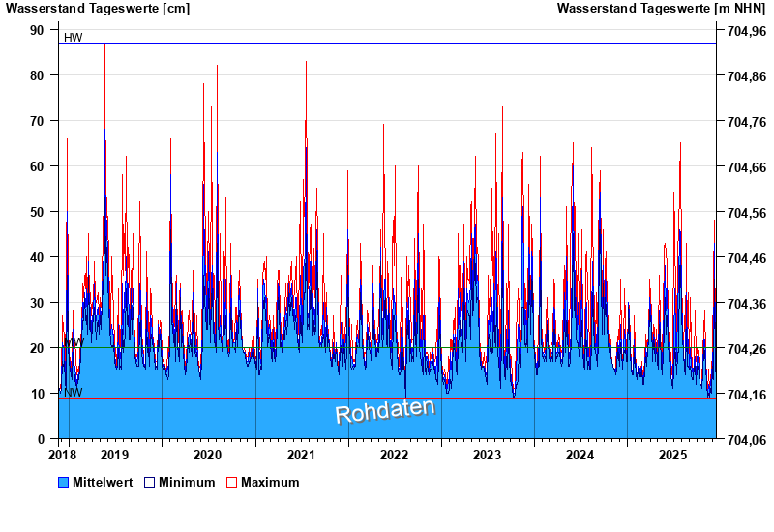Select the Maximum legend label

click(270, 482)
